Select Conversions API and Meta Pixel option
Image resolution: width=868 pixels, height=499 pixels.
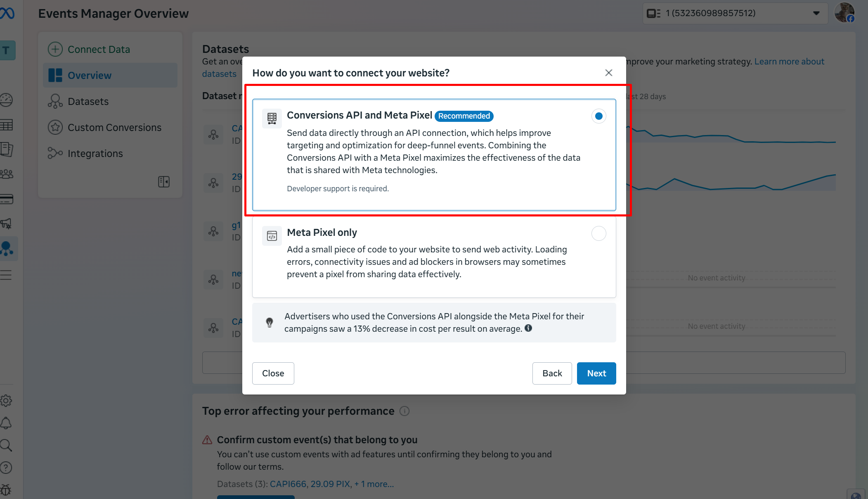[598, 116]
